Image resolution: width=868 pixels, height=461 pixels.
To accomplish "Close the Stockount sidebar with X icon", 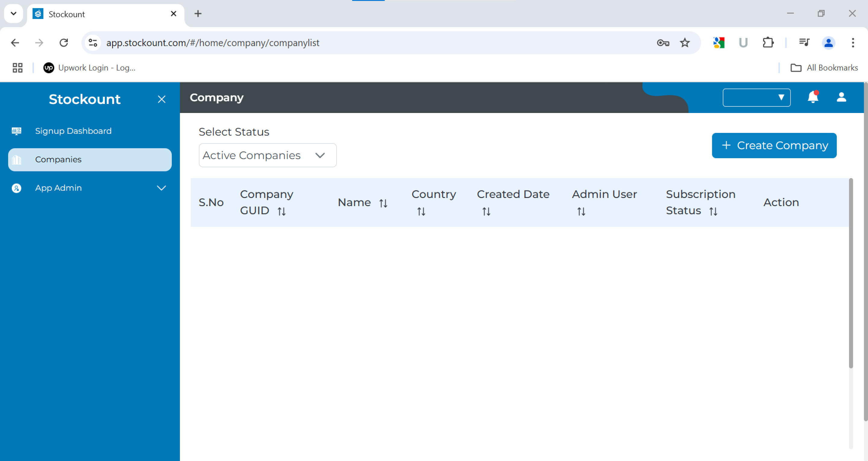I will (x=162, y=99).
